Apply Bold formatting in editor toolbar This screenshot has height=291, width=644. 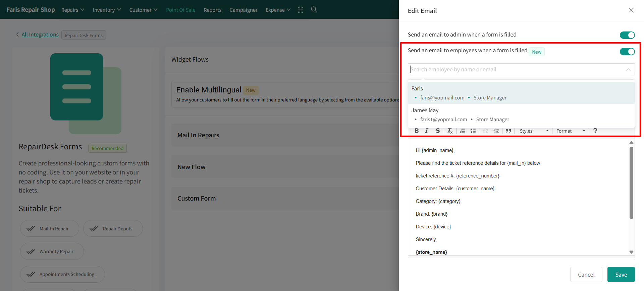tap(417, 131)
